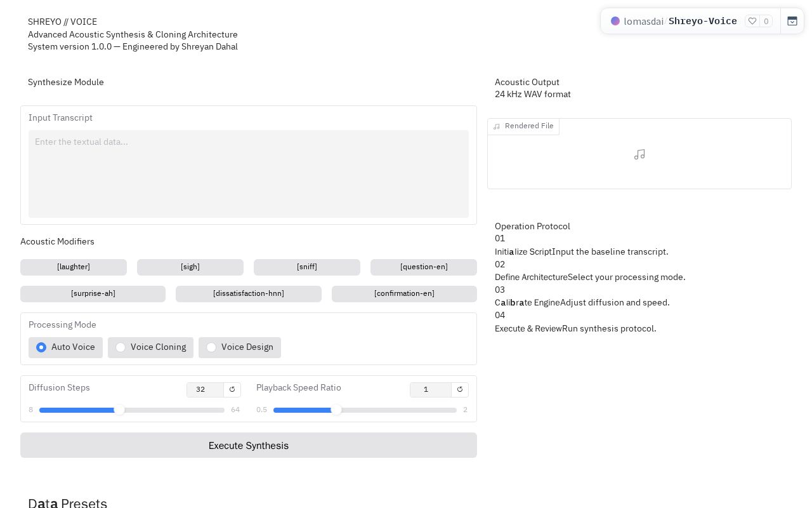
Task: Insert the [surprise-ah] modifier
Action: pos(93,293)
